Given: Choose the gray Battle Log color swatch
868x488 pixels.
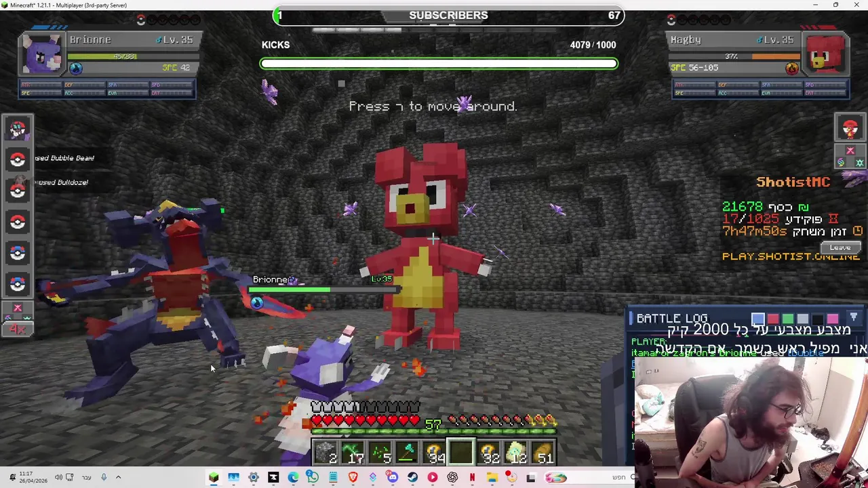Looking at the screenshot, I should (x=803, y=319).
